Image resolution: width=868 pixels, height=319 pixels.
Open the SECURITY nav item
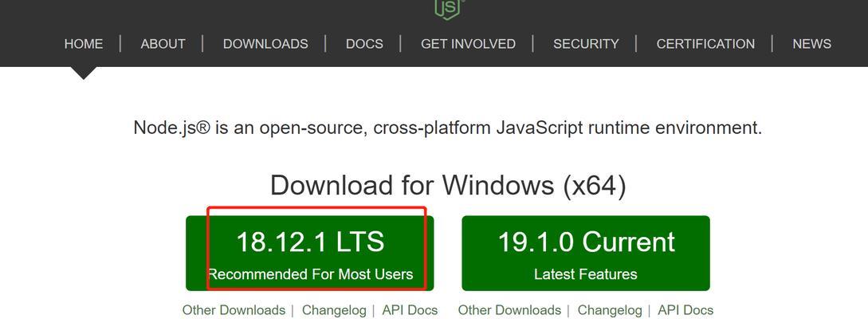(586, 44)
